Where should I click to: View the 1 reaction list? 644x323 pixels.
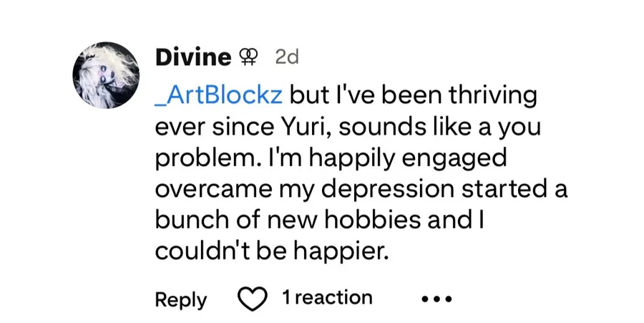(x=327, y=298)
